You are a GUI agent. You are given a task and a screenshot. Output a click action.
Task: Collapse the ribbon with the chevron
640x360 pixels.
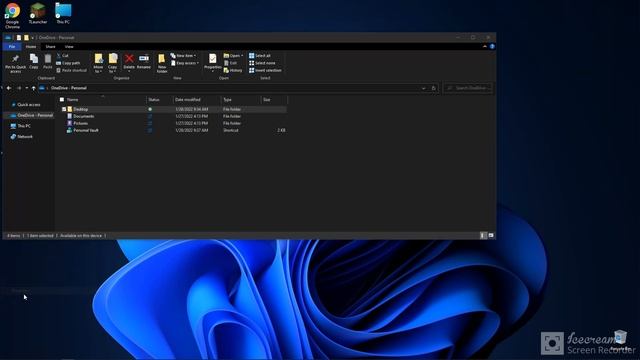(x=484, y=47)
